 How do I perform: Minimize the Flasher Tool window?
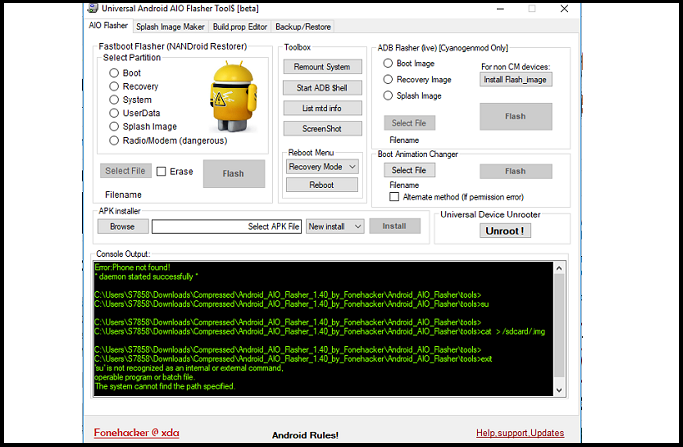tap(500, 9)
